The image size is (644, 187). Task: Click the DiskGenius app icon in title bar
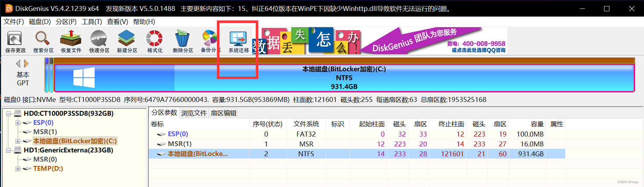coord(9,8)
